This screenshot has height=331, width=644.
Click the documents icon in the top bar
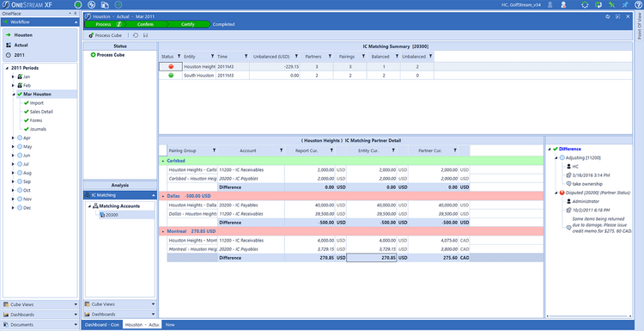click(x=105, y=4)
